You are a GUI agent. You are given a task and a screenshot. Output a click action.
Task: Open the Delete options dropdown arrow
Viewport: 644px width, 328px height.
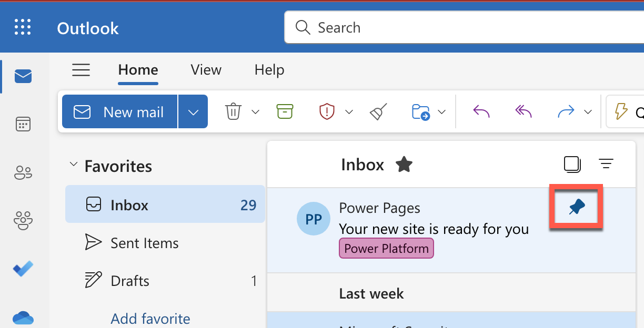pos(256,111)
